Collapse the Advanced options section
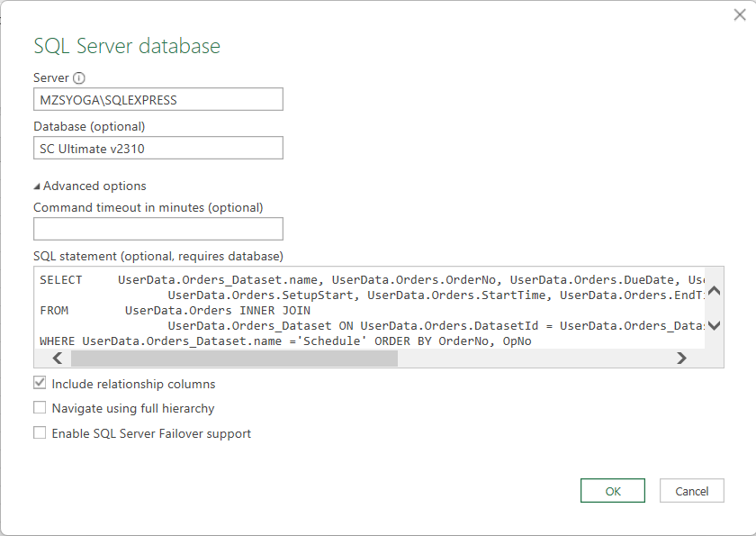The width and height of the screenshot is (756, 536). pyautogui.click(x=37, y=186)
